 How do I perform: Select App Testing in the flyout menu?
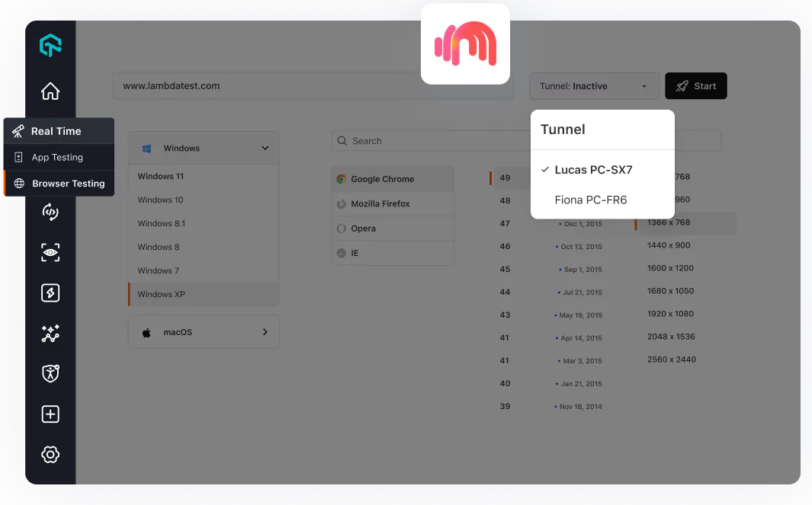59,158
